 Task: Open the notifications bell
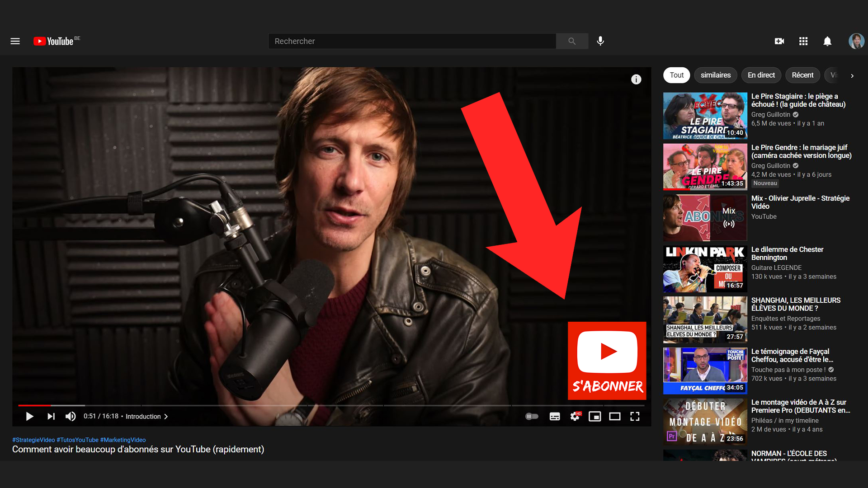click(827, 41)
